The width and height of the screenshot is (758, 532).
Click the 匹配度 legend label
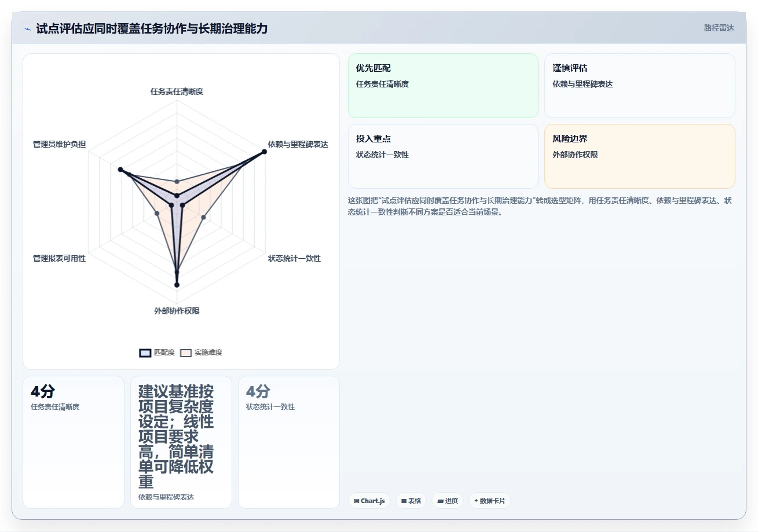point(164,353)
